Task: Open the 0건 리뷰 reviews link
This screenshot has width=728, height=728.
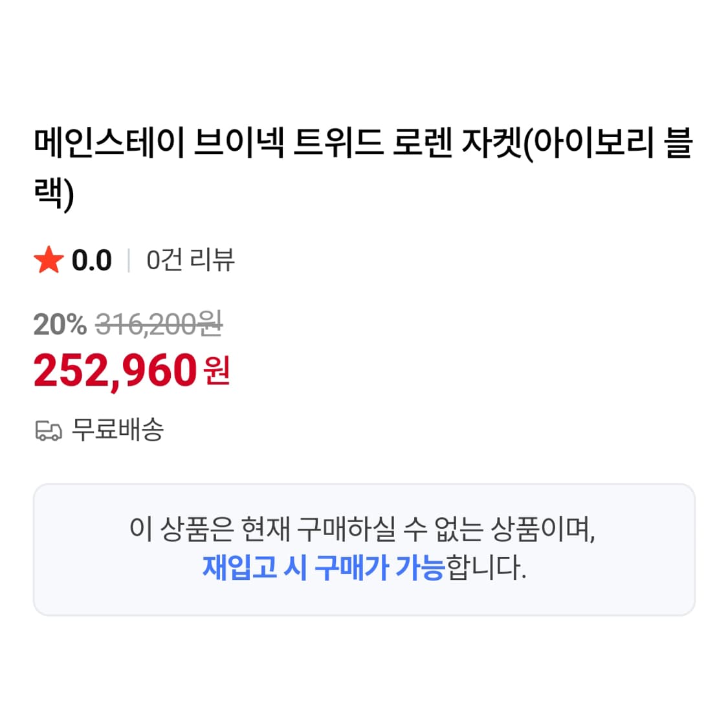Action: point(191,261)
